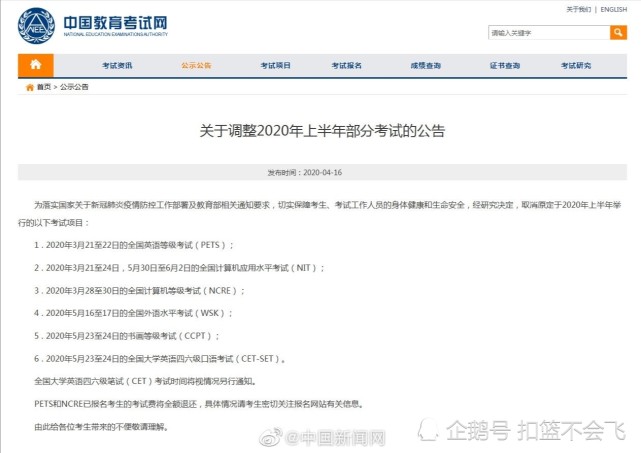Viewport: 641px width, 453px height.
Task: Click the 中国教育考试网 site title
Action: pyautogui.click(x=115, y=23)
